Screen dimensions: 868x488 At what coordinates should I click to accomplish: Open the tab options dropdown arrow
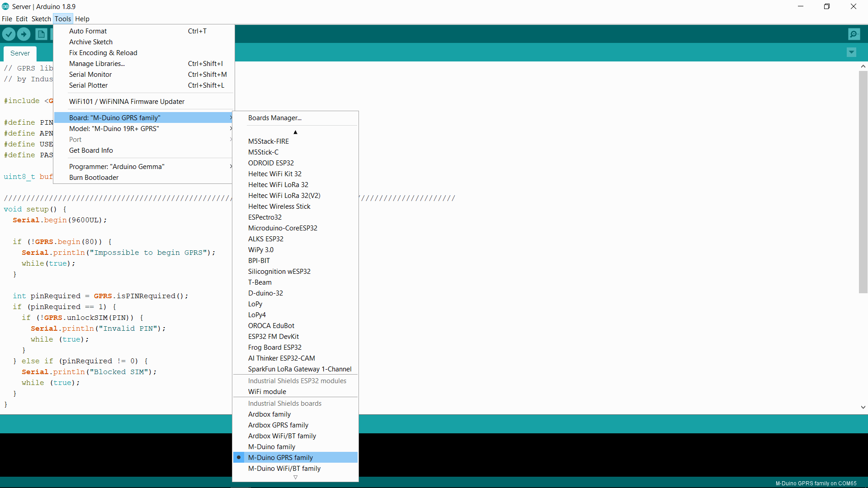pos(851,52)
